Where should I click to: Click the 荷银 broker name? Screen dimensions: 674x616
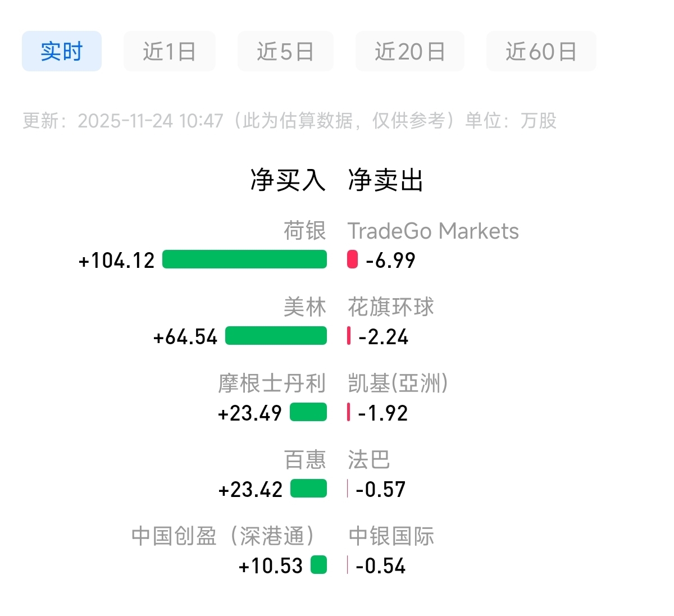coord(304,231)
